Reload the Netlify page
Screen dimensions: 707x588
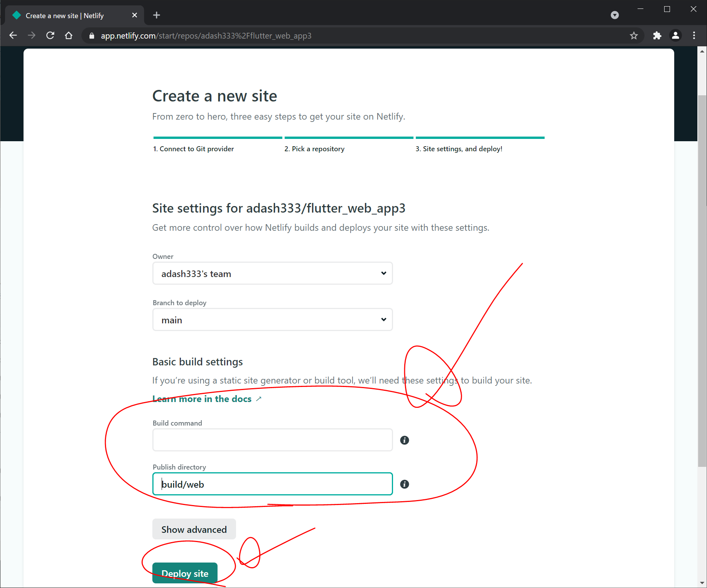50,35
